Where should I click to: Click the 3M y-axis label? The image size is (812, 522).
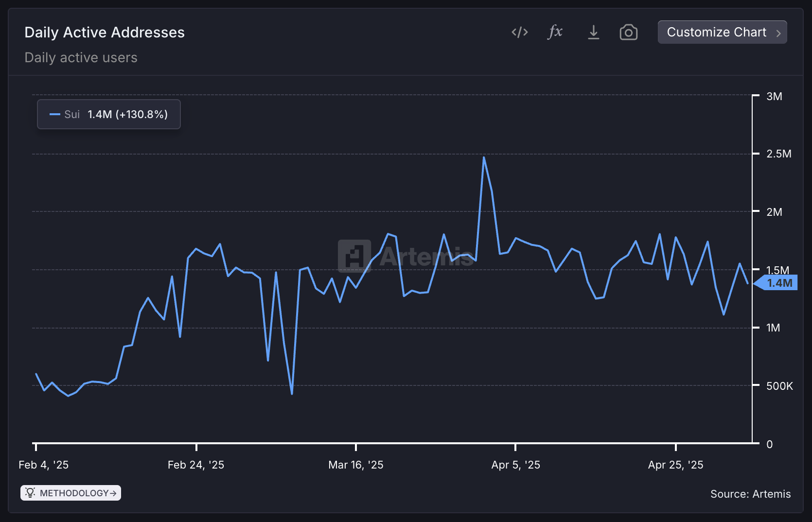pos(774,96)
